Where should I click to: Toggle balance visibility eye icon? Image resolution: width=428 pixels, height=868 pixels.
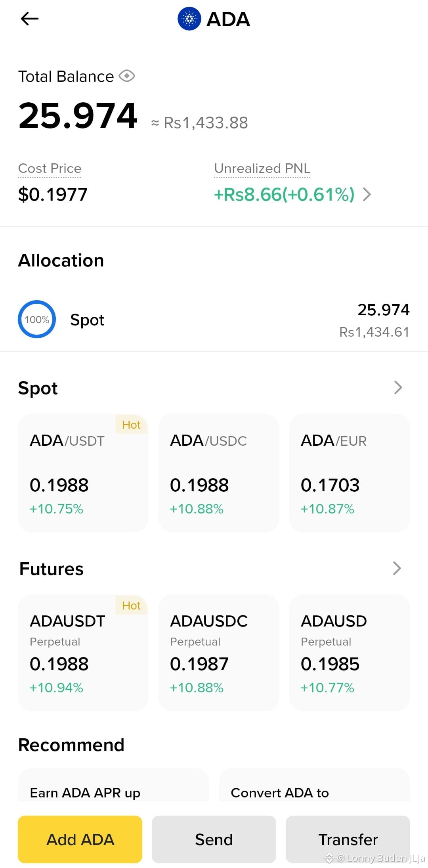(x=127, y=76)
